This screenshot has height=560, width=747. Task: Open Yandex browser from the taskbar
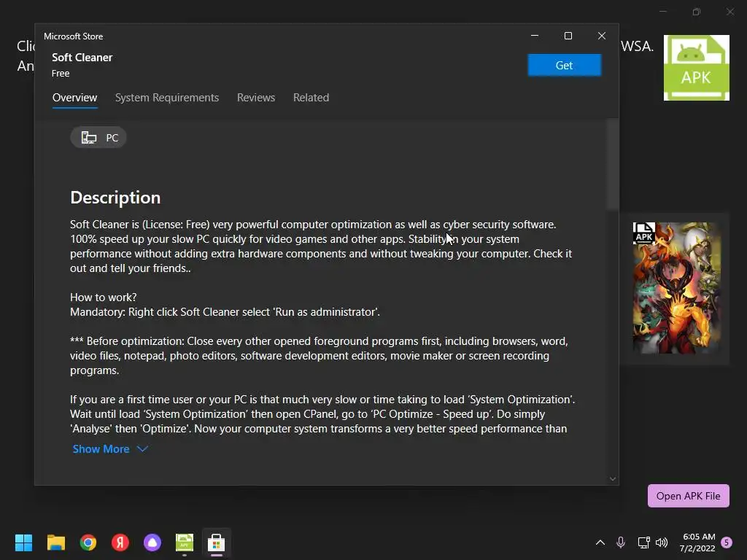click(x=120, y=542)
